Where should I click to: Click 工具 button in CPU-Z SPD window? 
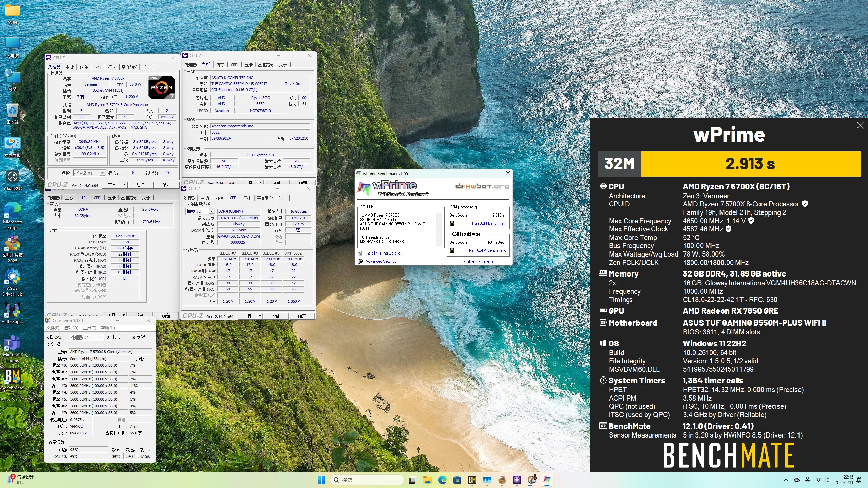(x=247, y=316)
